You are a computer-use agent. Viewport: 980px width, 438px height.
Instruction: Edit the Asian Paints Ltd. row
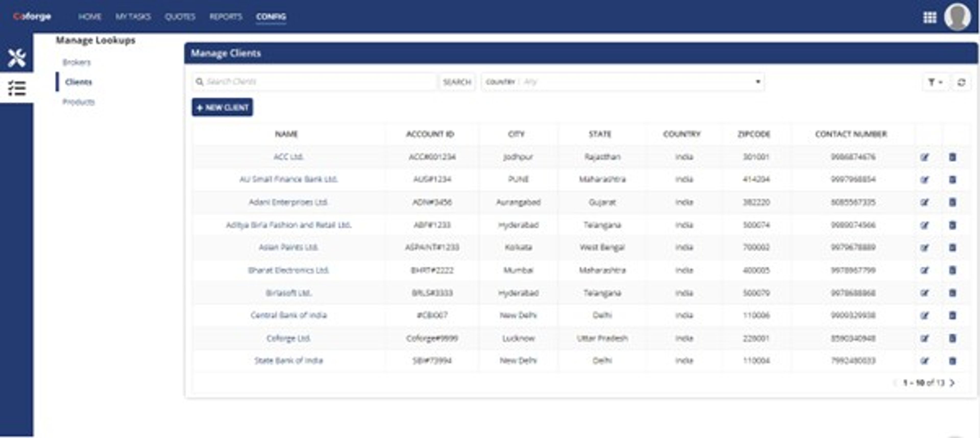924,247
